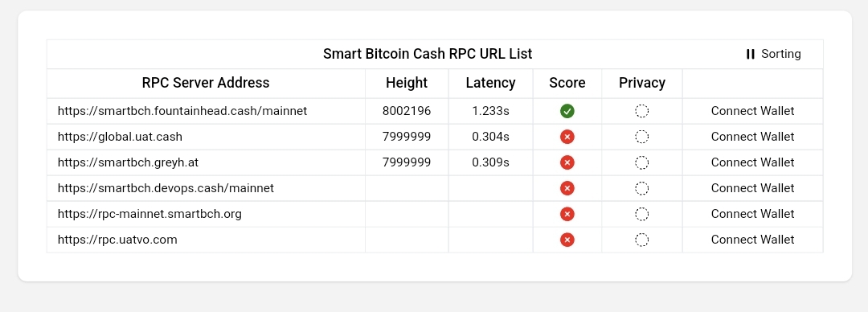Viewport: 868px width, 312px height.
Task: Connect Wallet for smartbch.fountainhead.cash/mainnet
Action: click(x=752, y=112)
